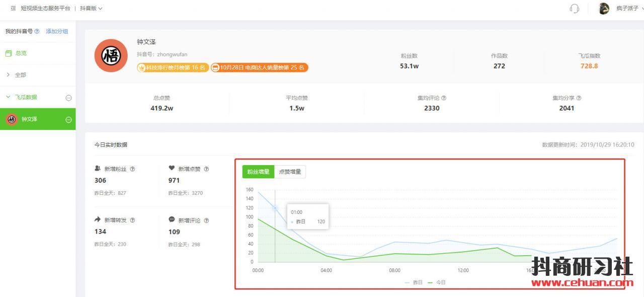Click the 科技排行榜月榜第16名 badge
644x297 pixels.
coord(173,67)
